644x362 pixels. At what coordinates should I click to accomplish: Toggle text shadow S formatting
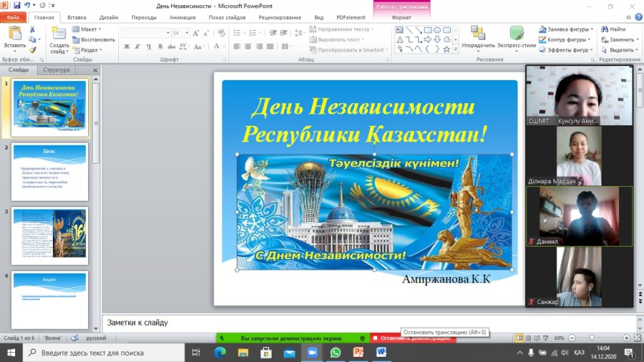click(x=160, y=47)
